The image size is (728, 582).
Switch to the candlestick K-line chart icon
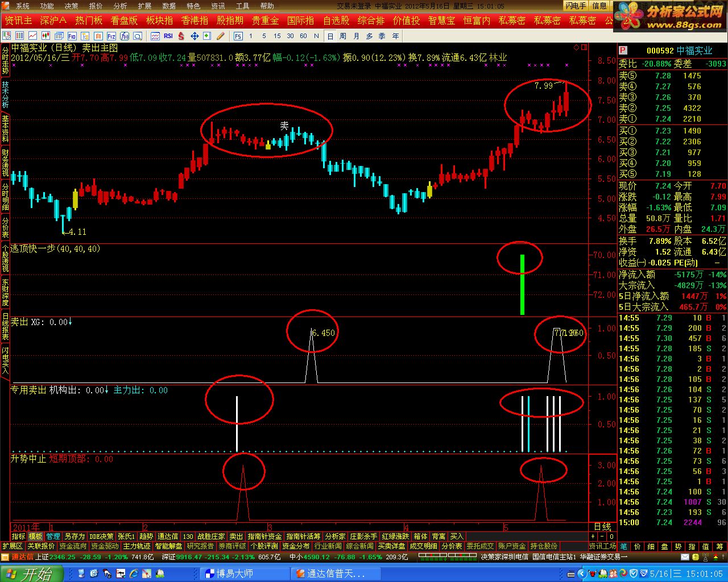pos(46,36)
